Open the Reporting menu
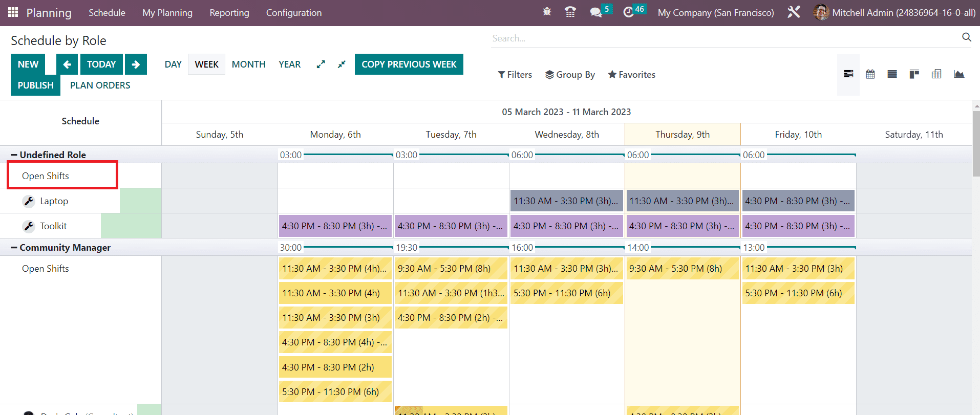Screen dimensions: 980x415 point(229,13)
